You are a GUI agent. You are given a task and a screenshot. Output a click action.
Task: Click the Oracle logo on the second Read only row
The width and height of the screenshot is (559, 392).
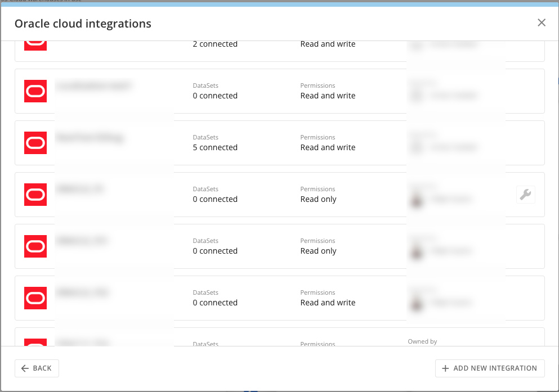[x=35, y=246]
